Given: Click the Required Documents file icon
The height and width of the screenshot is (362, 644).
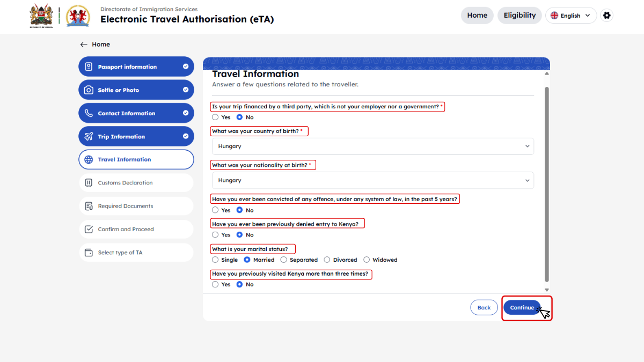Looking at the screenshot, I should [89, 206].
